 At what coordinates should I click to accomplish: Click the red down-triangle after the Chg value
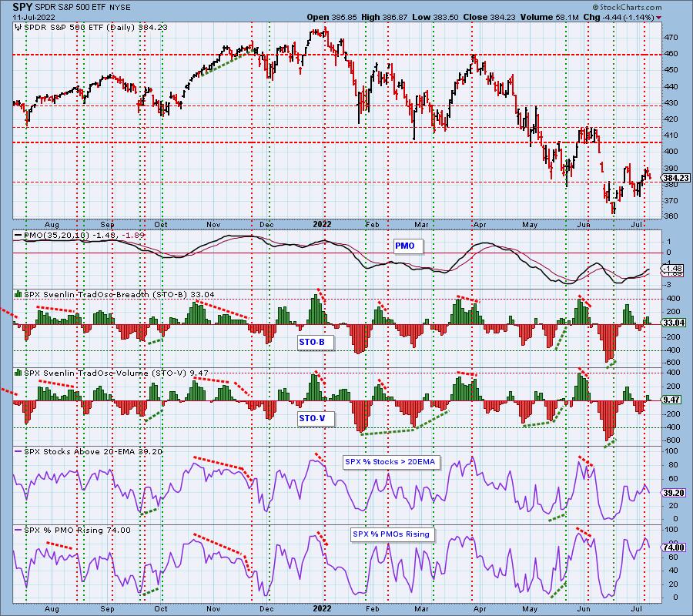point(659,17)
